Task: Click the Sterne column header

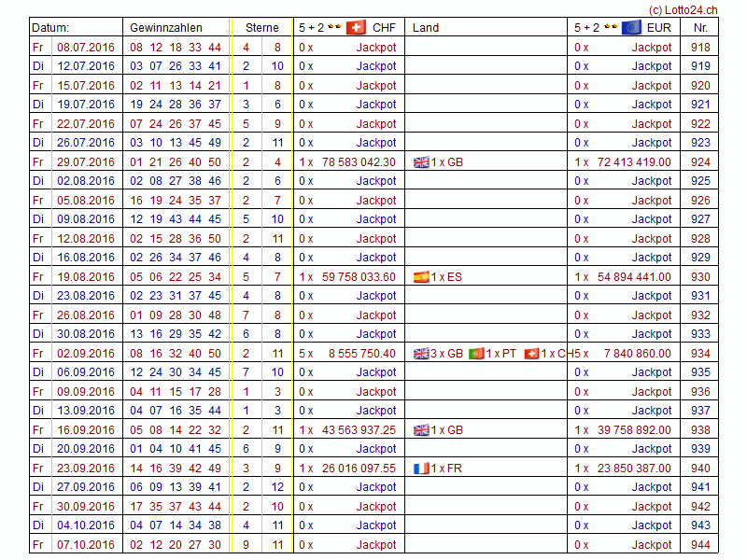Action: (261, 28)
